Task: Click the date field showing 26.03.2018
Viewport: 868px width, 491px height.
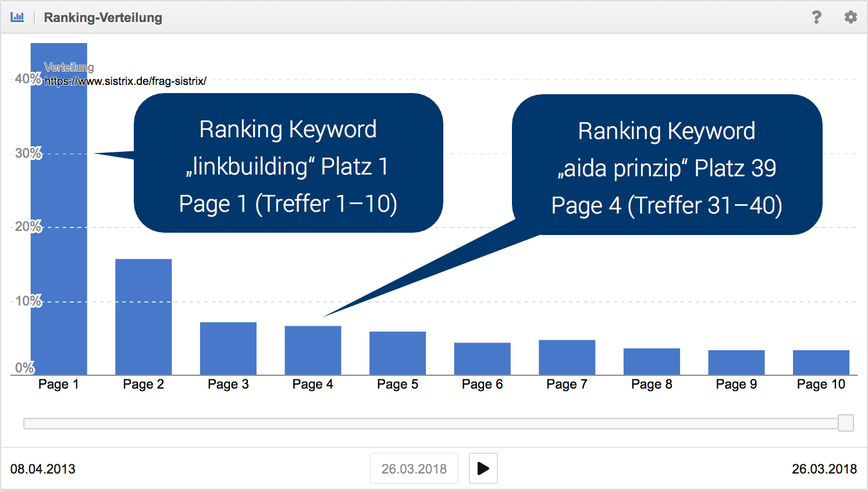Action: tap(414, 469)
